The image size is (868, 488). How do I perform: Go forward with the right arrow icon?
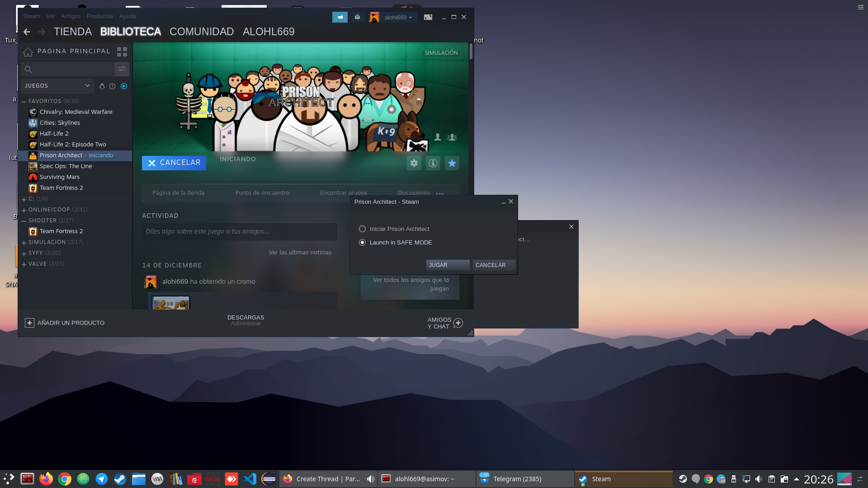(42, 32)
